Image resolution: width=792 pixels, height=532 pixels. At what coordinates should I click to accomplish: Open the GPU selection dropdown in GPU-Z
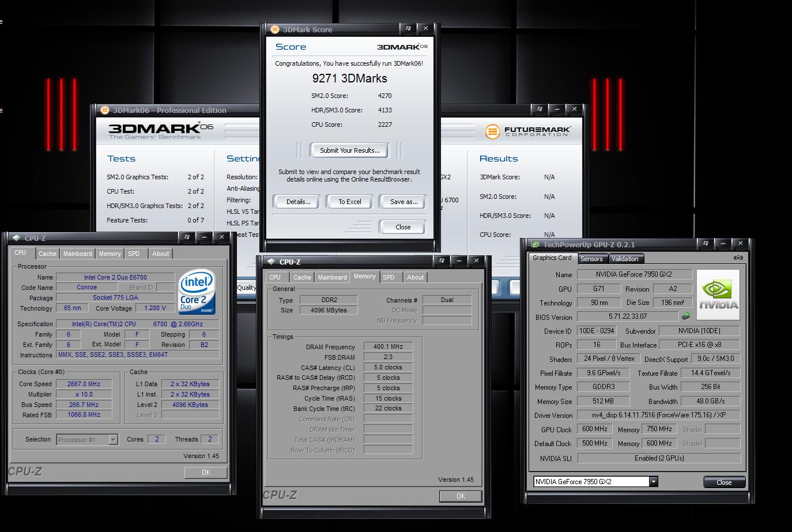coord(653,482)
